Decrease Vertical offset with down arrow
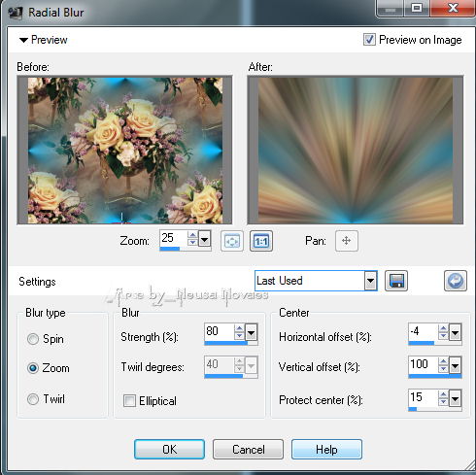This screenshot has height=475, width=476. [443, 369]
